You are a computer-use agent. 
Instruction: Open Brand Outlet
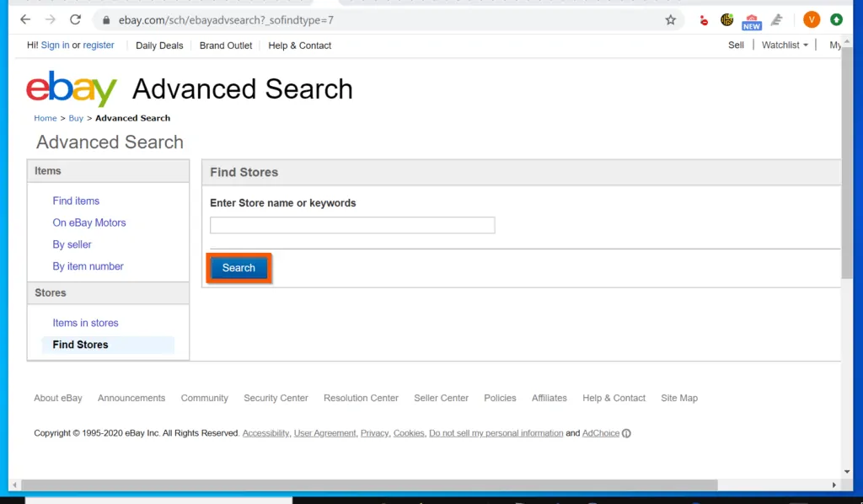226,46
